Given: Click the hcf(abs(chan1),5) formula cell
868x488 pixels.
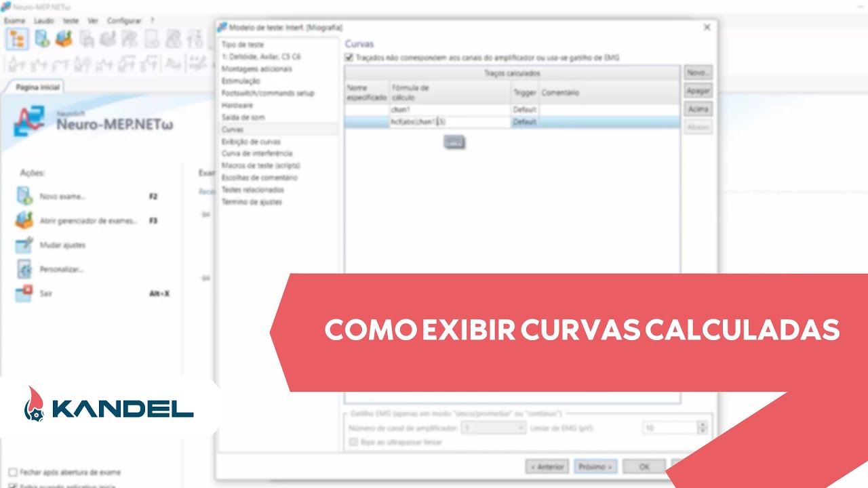Looking at the screenshot, I should [x=450, y=122].
